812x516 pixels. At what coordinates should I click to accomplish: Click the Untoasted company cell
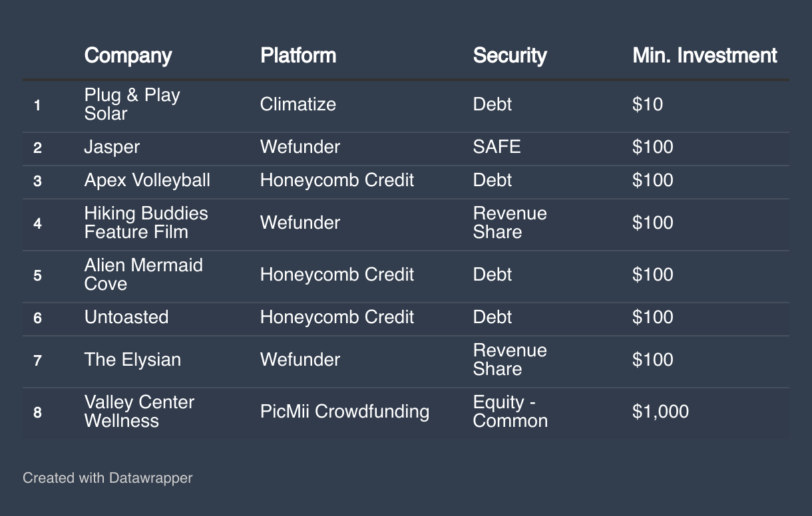(x=126, y=317)
